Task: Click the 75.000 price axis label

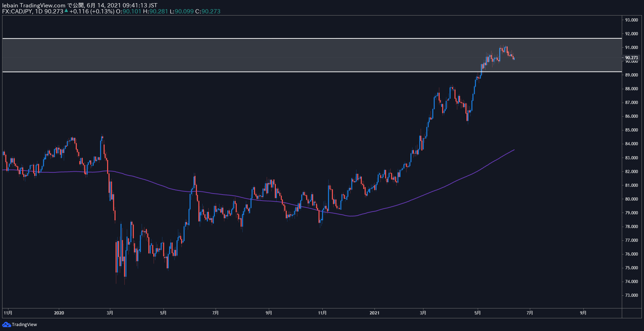Action: coord(631,268)
